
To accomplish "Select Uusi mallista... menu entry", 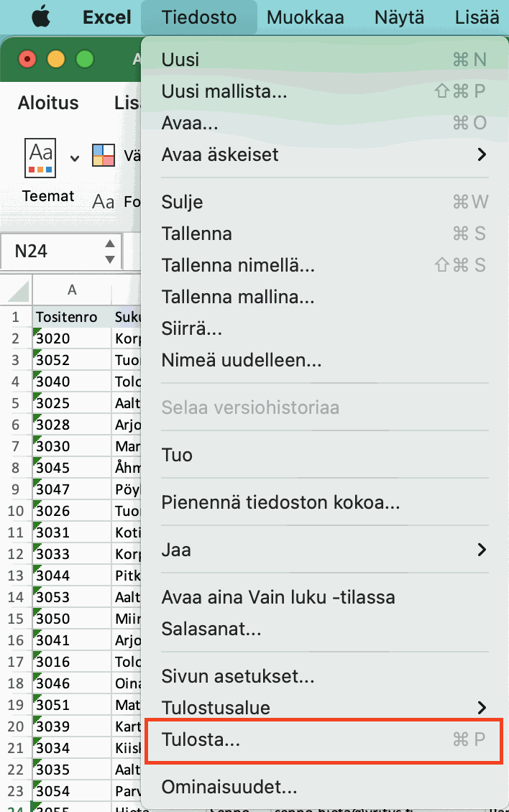I will point(324,91).
